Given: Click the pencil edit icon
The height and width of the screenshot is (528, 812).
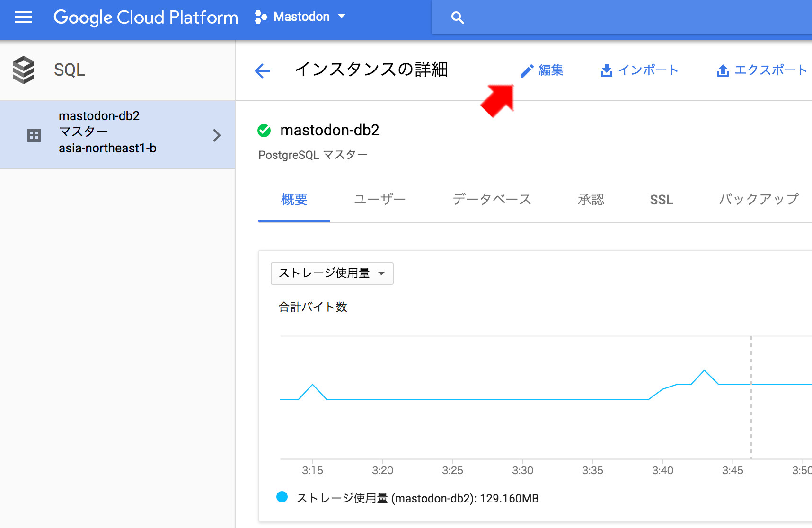Looking at the screenshot, I should [x=527, y=71].
